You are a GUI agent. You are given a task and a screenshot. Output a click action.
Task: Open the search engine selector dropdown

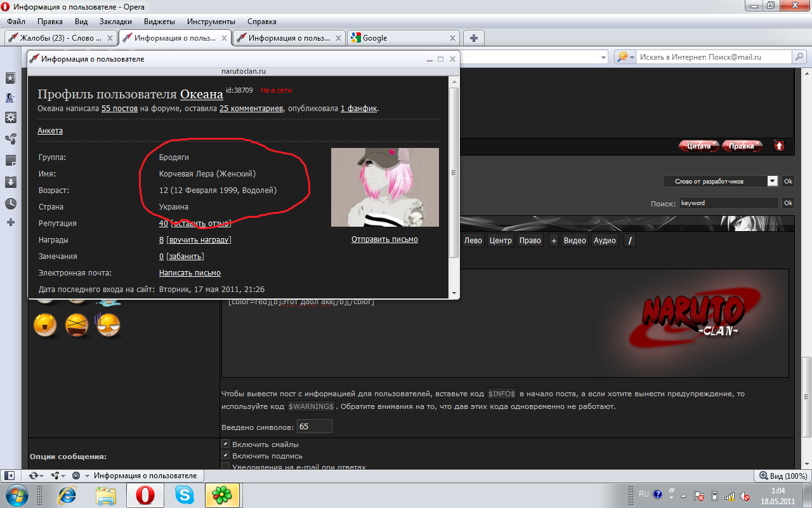(x=632, y=57)
